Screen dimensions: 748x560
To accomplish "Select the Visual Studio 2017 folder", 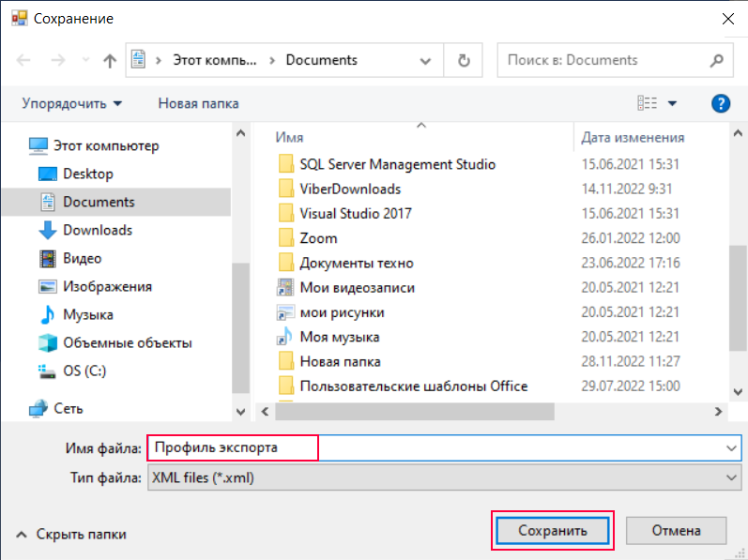I will coord(355,213).
